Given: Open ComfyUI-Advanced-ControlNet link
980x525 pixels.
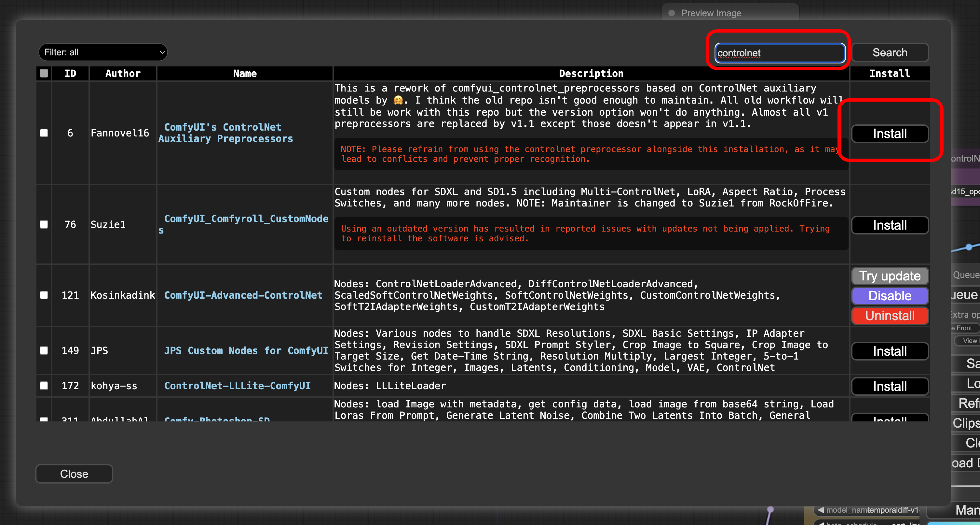Looking at the screenshot, I should coord(243,295).
